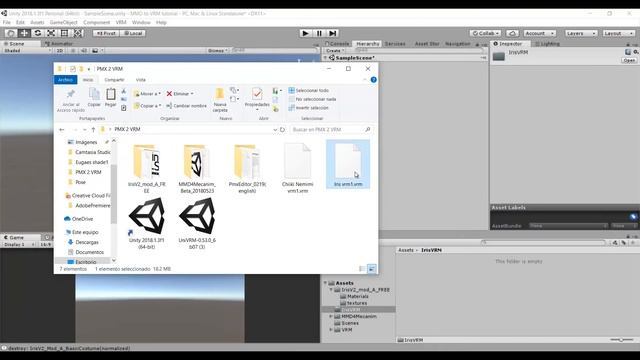This screenshot has height=360, width=640.
Task: Click Mover a in the ribbon
Action: click(147, 93)
